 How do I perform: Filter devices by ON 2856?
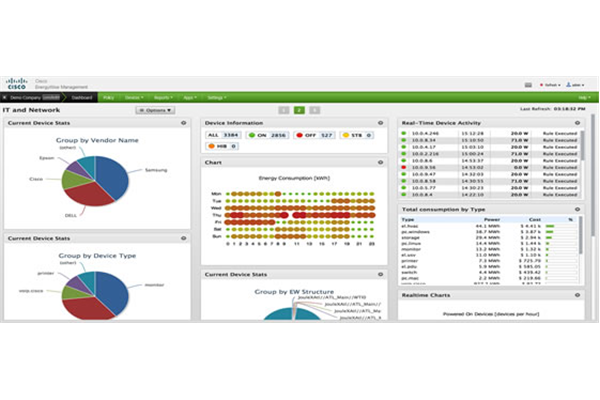pos(267,135)
